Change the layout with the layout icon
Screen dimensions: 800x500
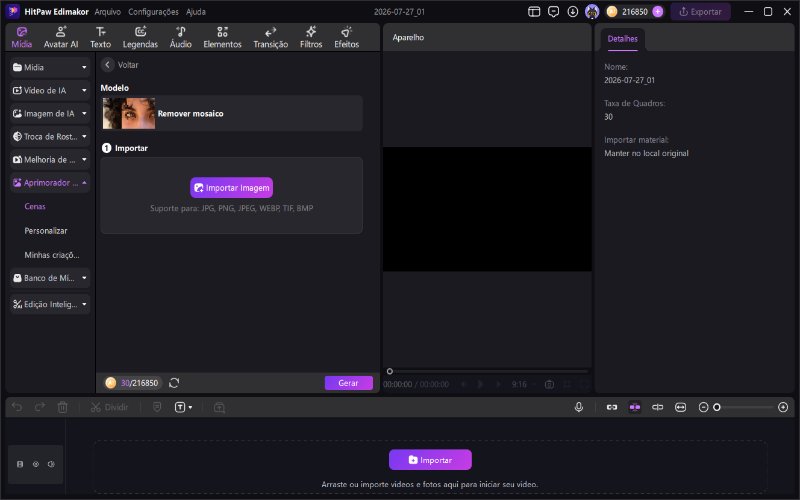[x=534, y=11]
